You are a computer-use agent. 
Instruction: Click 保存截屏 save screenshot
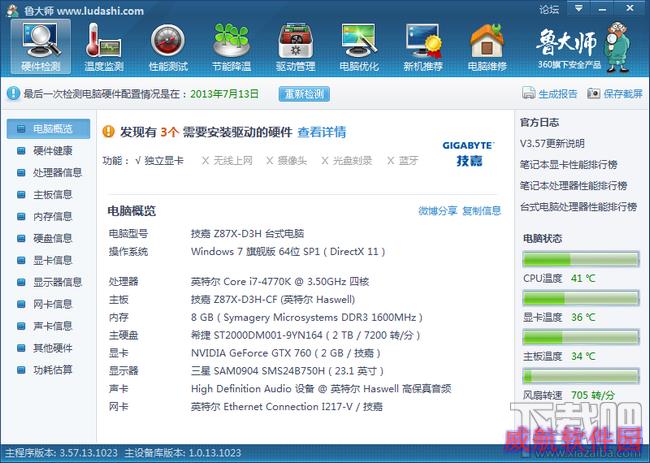(x=615, y=94)
